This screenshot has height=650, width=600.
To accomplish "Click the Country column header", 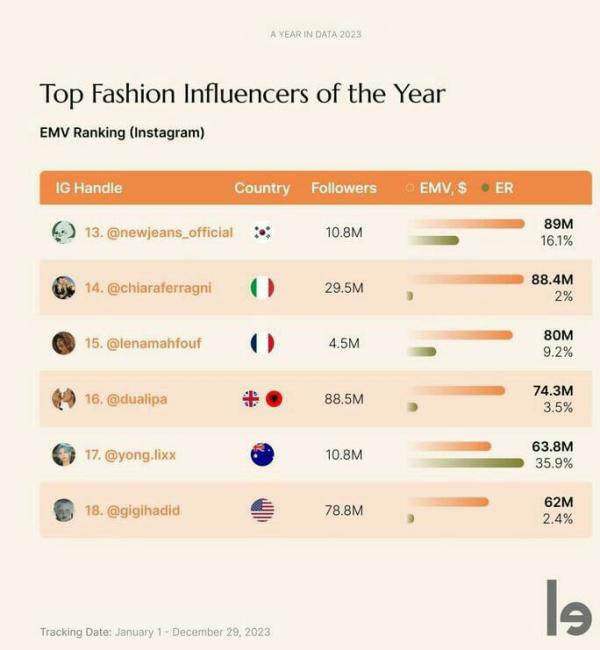I will [262, 188].
